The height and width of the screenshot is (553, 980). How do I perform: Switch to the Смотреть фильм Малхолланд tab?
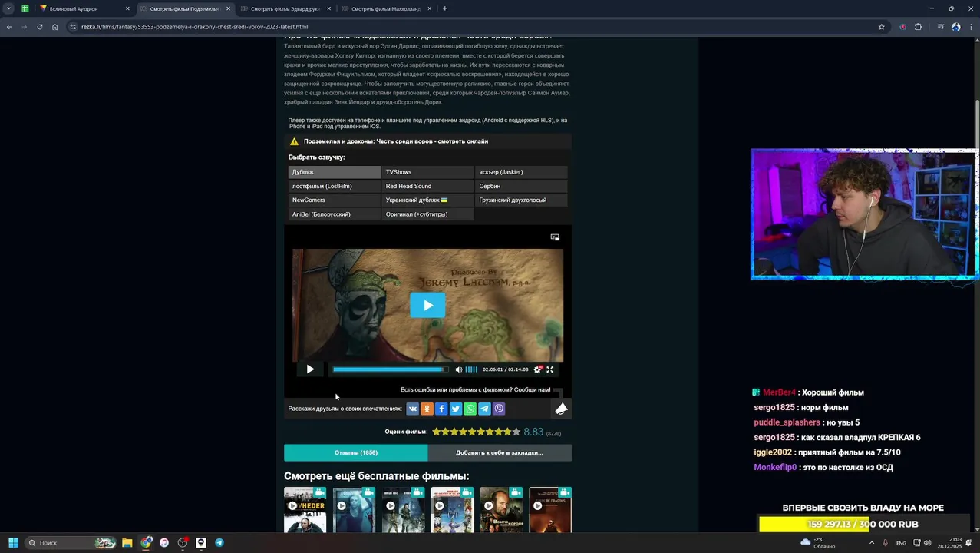pyautogui.click(x=385, y=8)
